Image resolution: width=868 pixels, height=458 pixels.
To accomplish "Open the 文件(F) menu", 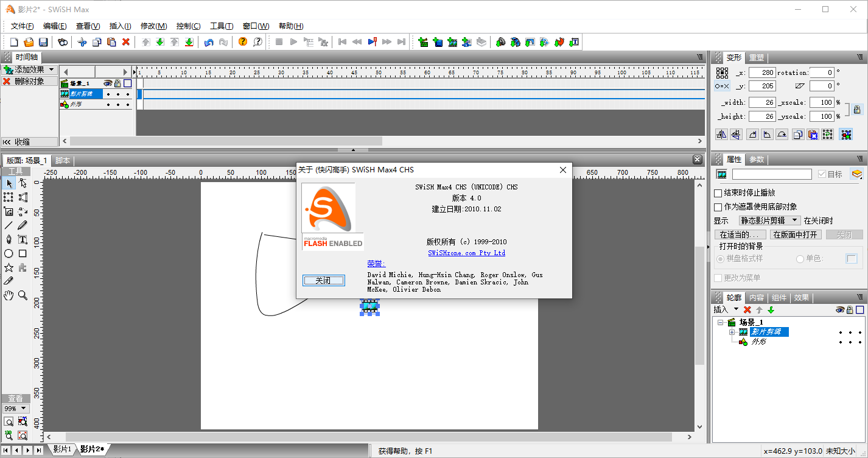I will pos(23,26).
